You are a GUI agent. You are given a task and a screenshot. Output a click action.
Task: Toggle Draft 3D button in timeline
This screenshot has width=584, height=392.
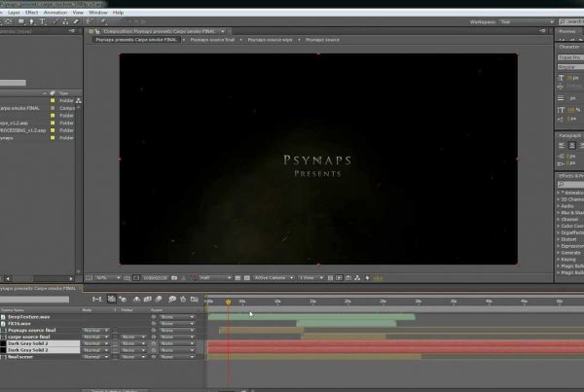pyautogui.click(x=123, y=299)
